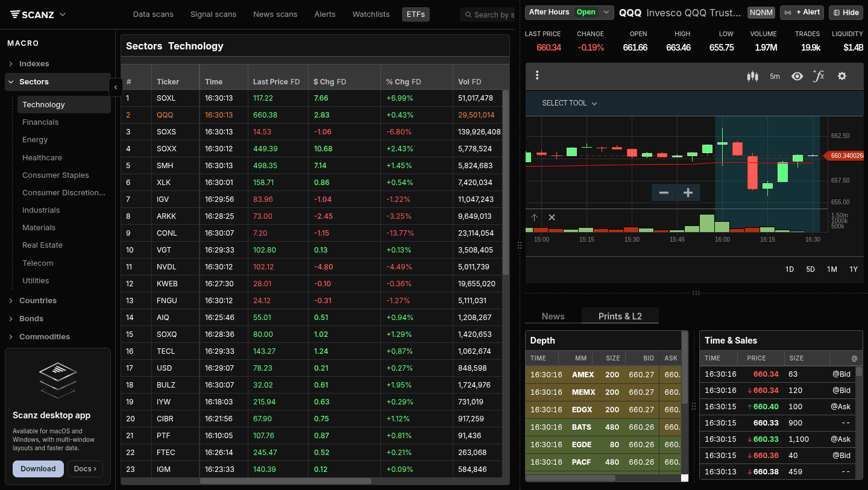Open SCANZ logo dropdown chevron

63,14
